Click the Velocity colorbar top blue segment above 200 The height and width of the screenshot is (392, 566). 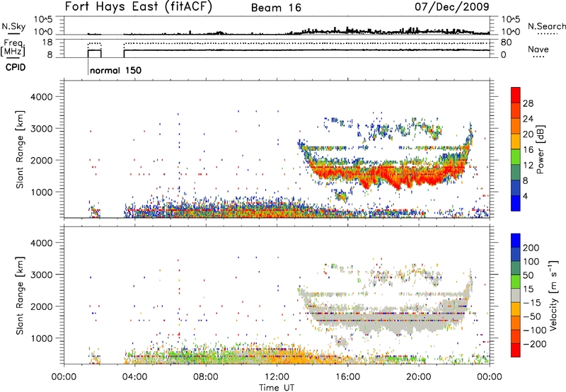[516, 241]
